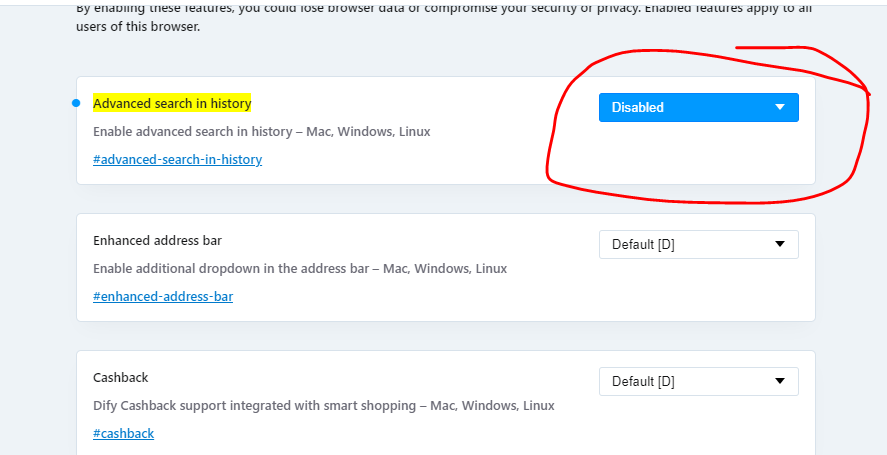Click the black arrow of Enhanced address bar dropdown
This screenshot has width=887, height=455.
[x=780, y=244]
